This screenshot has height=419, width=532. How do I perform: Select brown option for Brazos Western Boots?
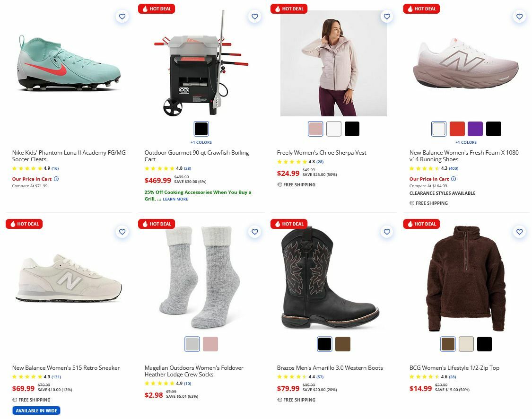coord(342,344)
